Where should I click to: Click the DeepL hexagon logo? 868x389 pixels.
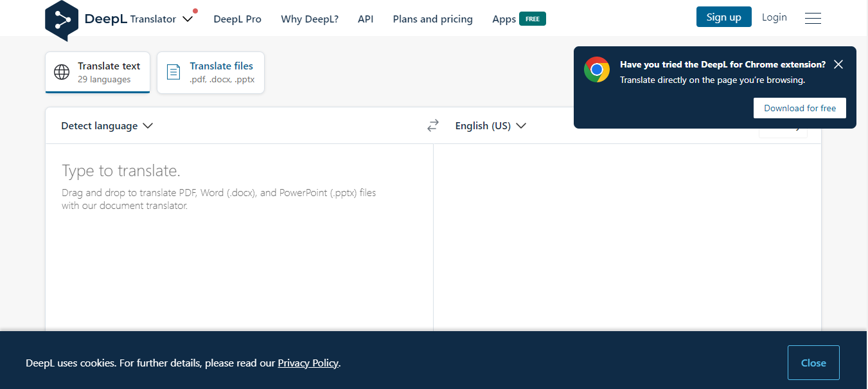tap(62, 19)
